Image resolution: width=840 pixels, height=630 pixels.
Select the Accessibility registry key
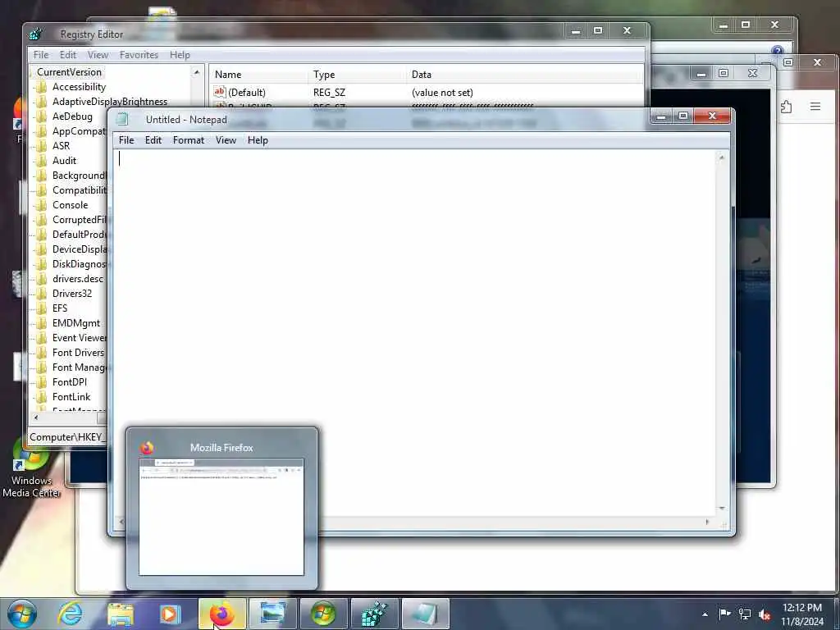coord(79,87)
